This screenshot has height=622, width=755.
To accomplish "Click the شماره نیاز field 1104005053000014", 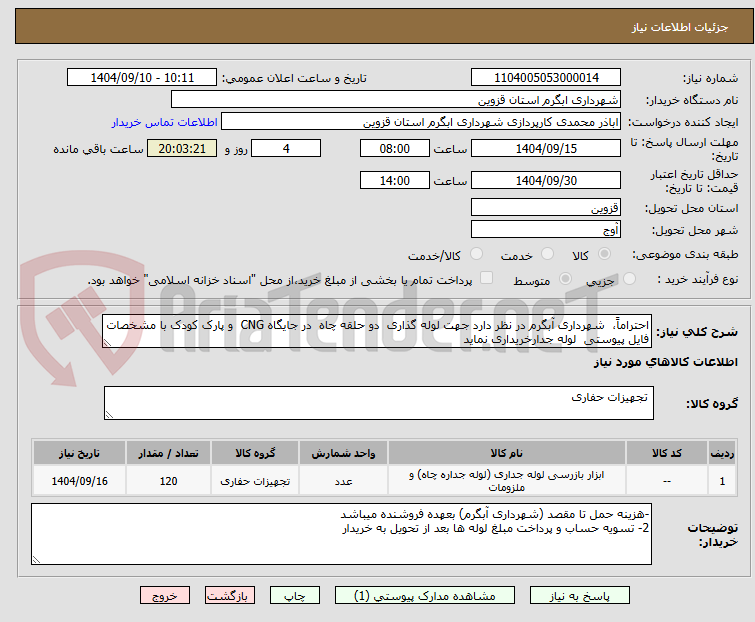I will 546,78.
